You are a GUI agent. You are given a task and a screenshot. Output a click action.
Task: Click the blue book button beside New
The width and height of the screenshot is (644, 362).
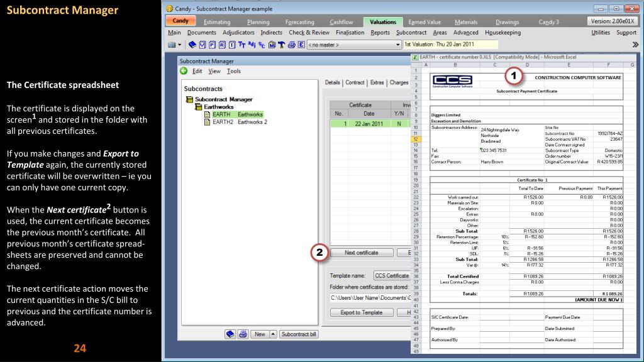click(230, 334)
